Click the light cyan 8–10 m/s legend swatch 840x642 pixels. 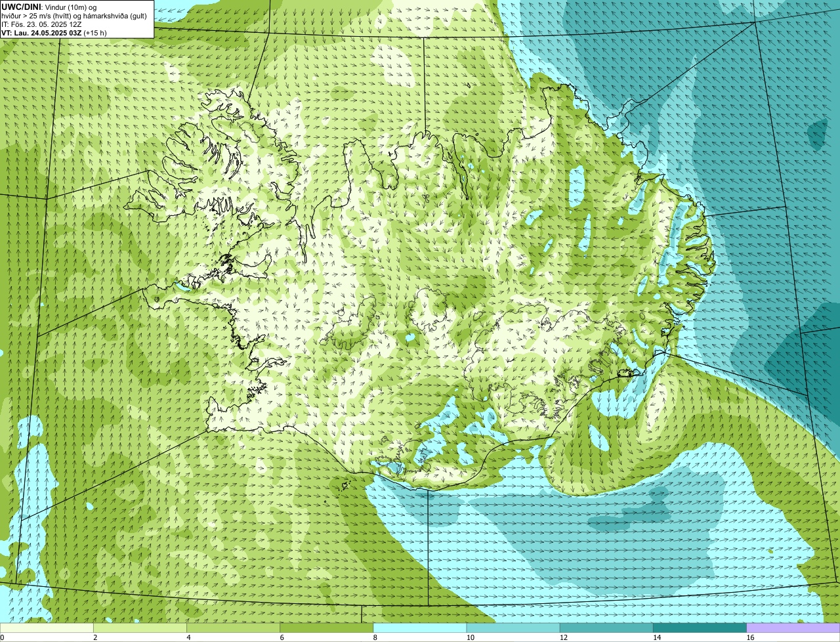coord(420,628)
